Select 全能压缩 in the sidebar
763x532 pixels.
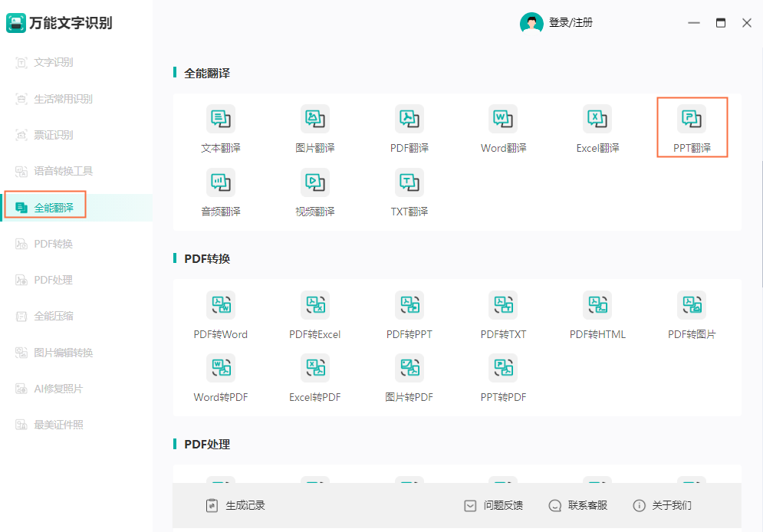[76, 316]
